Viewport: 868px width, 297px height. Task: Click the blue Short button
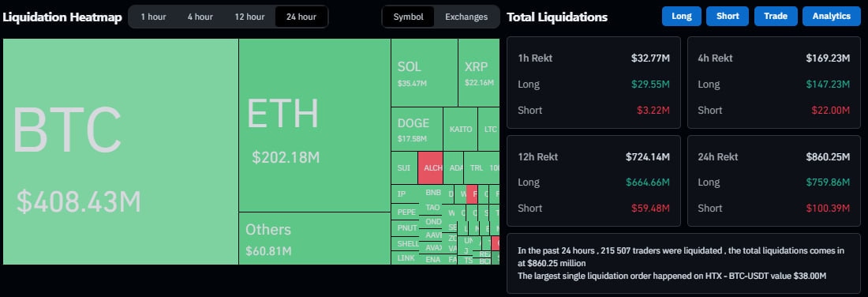point(728,16)
